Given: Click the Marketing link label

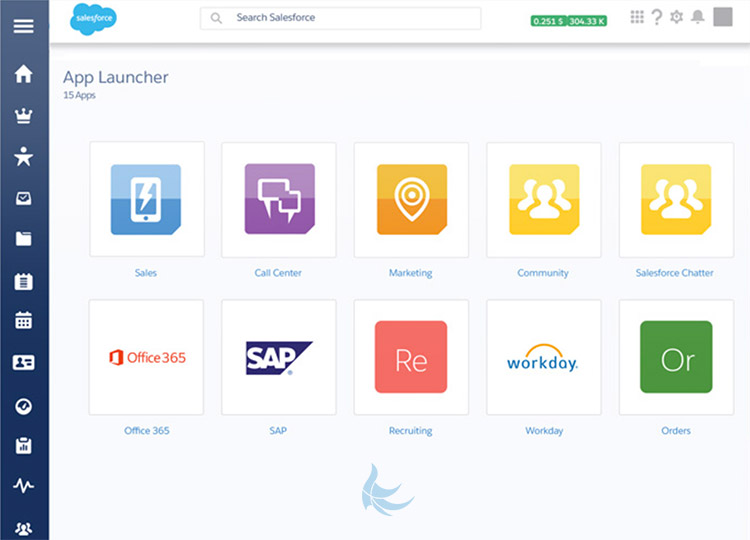Looking at the screenshot, I should click(x=410, y=273).
